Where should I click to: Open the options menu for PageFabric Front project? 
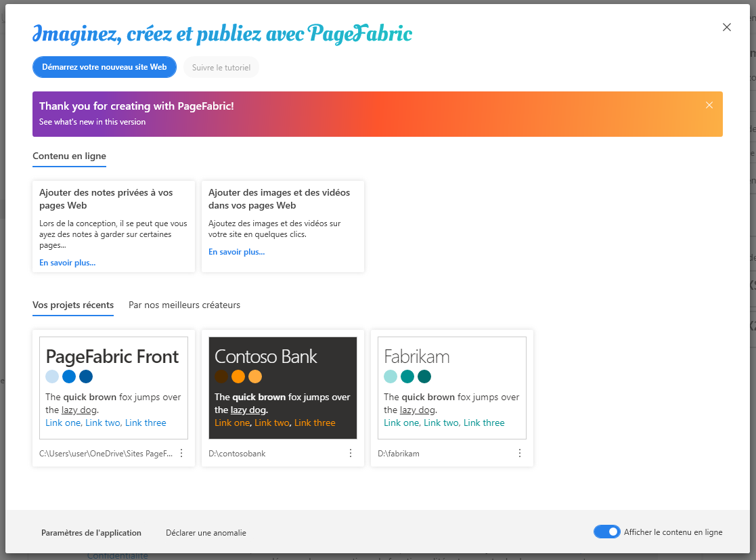181,453
